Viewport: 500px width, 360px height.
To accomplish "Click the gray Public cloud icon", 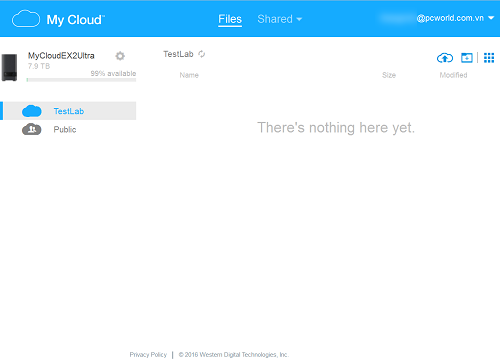I will coord(32,129).
